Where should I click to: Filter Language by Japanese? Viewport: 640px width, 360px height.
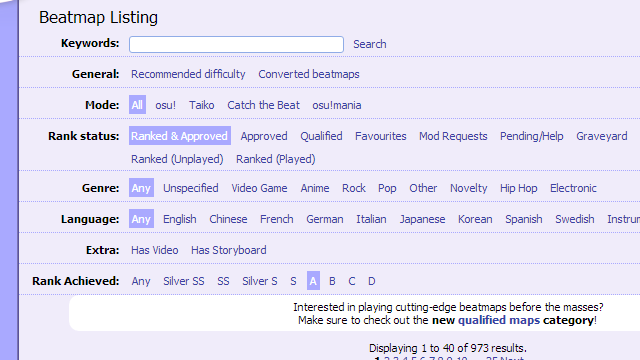click(x=422, y=219)
